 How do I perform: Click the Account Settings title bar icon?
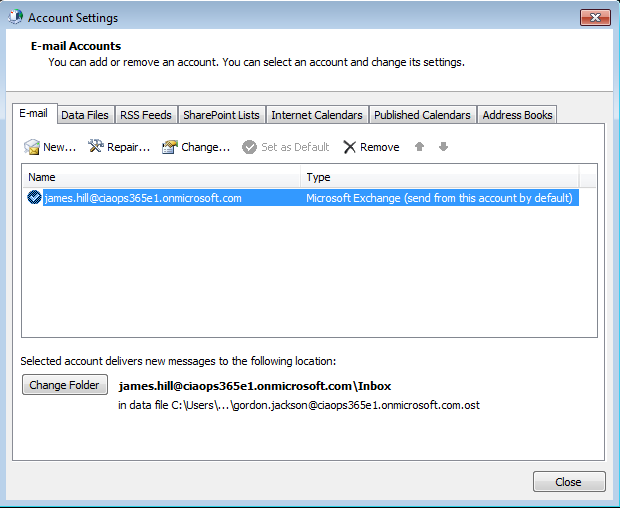pos(15,17)
